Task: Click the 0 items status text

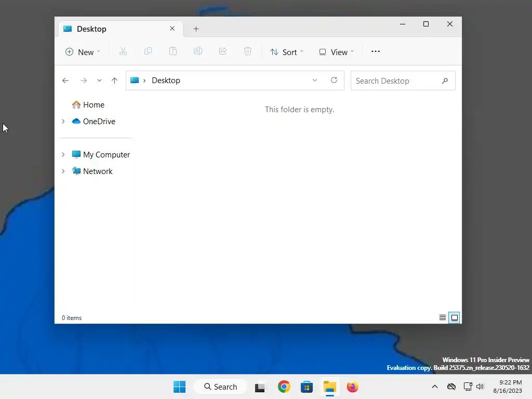Action: click(x=72, y=318)
